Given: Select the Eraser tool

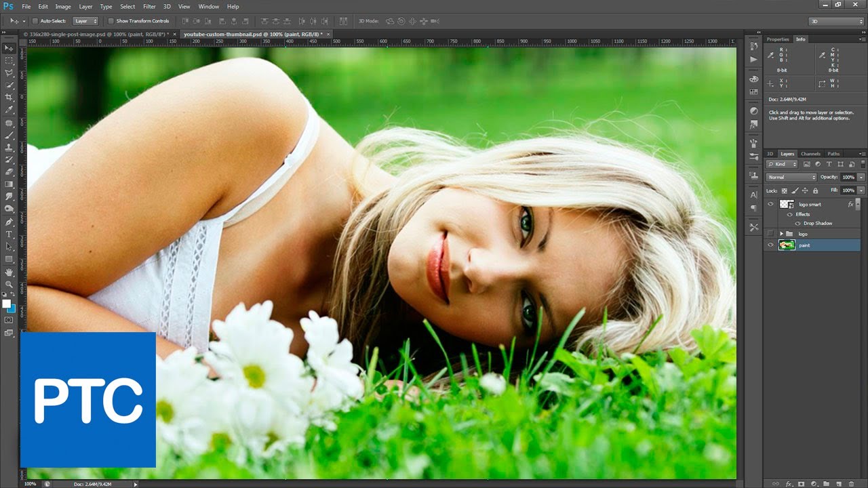Looking at the screenshot, I should coord(9,172).
